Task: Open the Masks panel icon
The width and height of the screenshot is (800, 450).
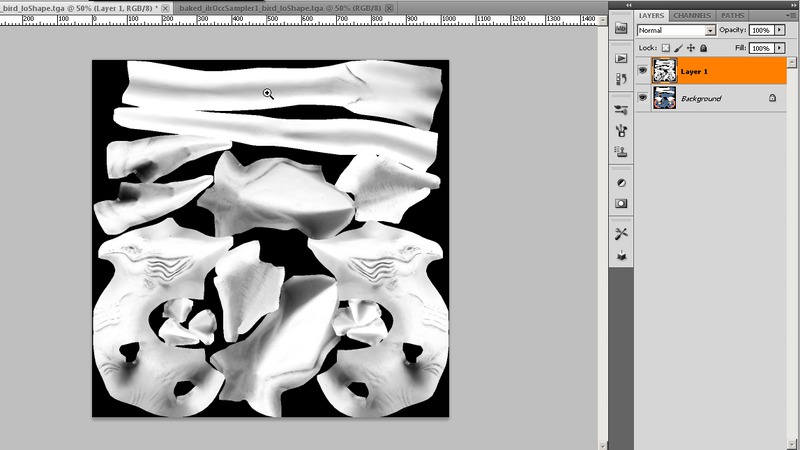Action: [621, 203]
